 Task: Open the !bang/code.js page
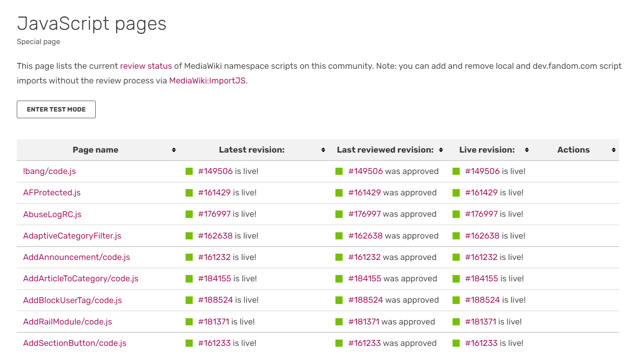[50, 171]
